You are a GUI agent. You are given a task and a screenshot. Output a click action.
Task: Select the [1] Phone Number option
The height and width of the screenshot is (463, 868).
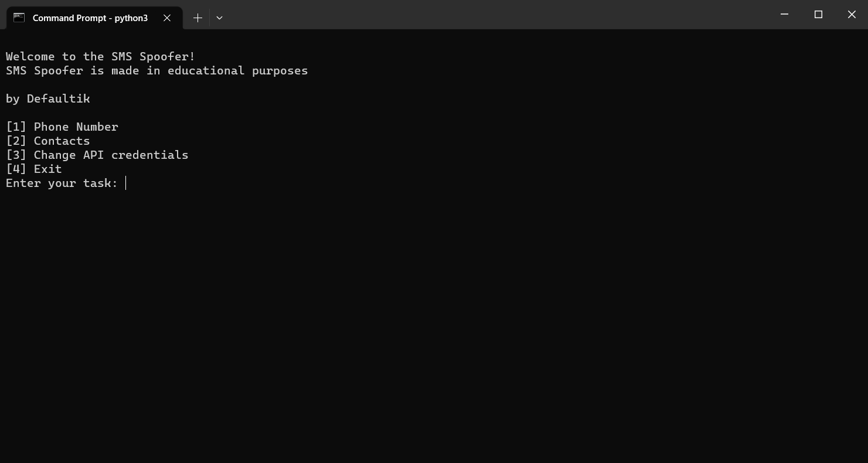click(62, 127)
